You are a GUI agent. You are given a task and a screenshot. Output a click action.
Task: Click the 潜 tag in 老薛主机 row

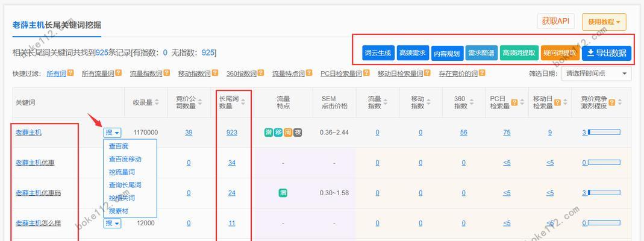(x=269, y=132)
